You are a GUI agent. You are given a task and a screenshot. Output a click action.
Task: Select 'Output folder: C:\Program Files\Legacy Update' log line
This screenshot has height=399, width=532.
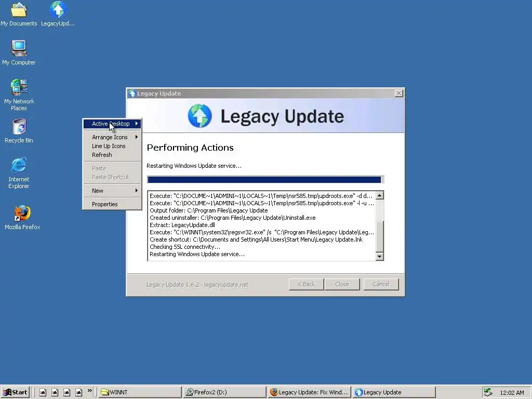209,210
